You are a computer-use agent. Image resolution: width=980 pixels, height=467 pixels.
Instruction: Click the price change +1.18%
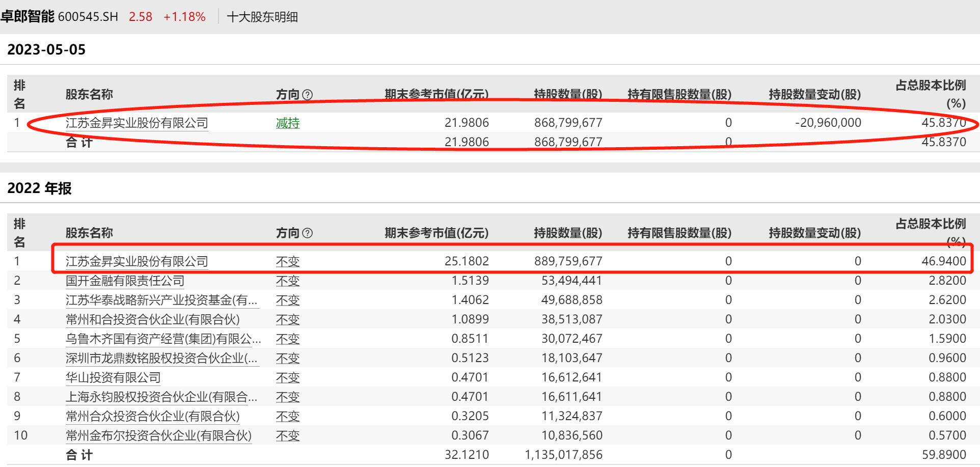(184, 17)
